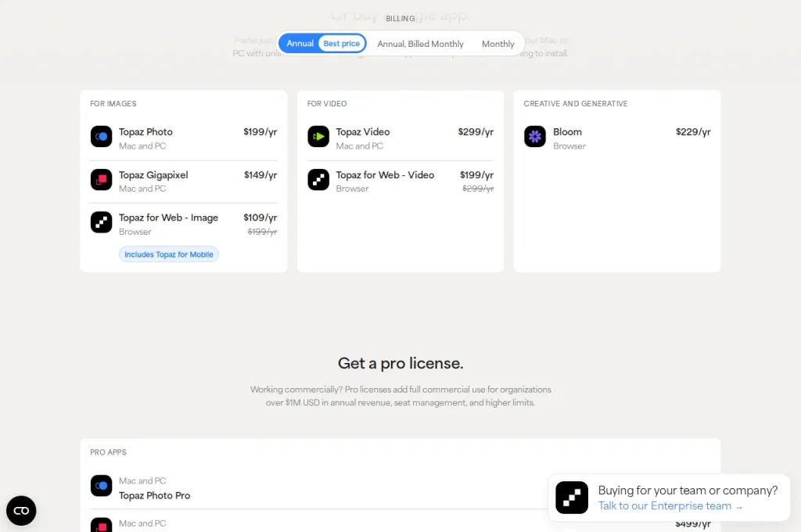Click the Includes Topaz for Mobile badge
The image size is (801, 532).
pos(169,254)
